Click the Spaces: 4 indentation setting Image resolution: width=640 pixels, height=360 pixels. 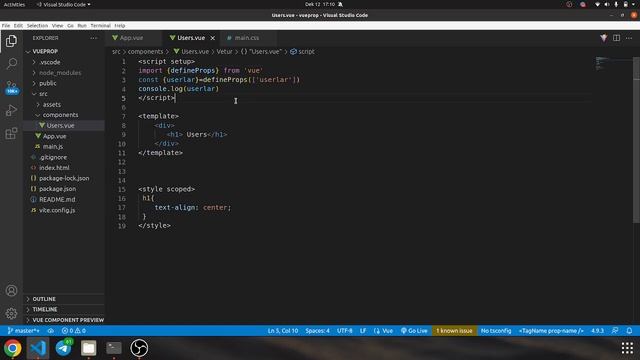(318, 331)
